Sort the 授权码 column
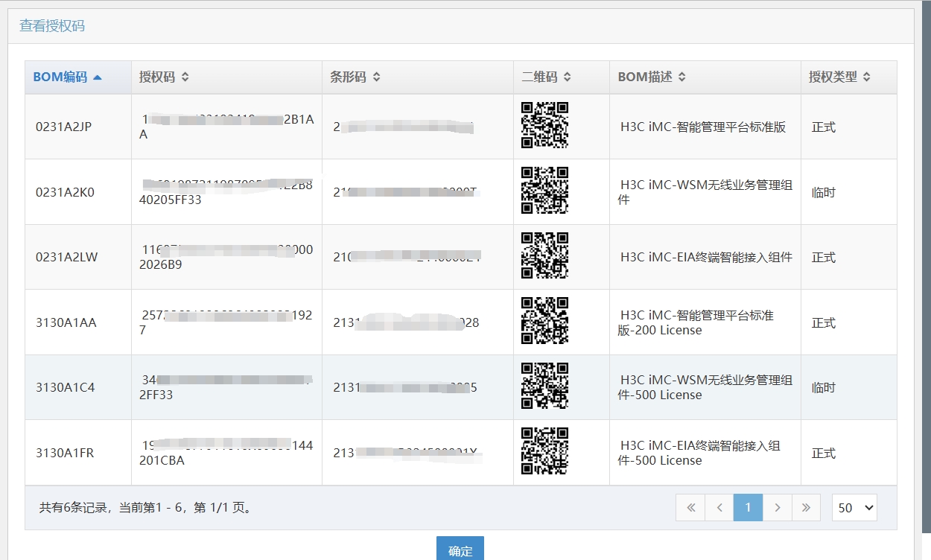931x560 pixels. 226,77
